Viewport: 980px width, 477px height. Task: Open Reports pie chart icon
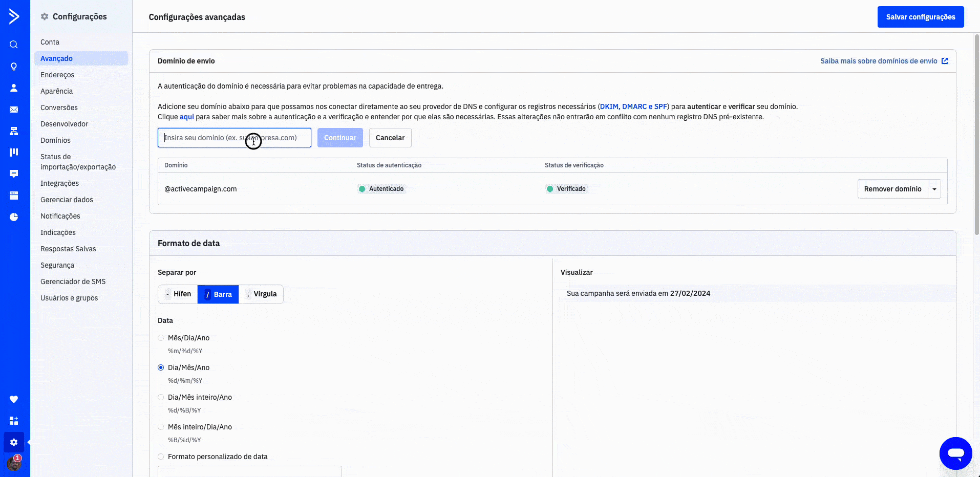[14, 217]
